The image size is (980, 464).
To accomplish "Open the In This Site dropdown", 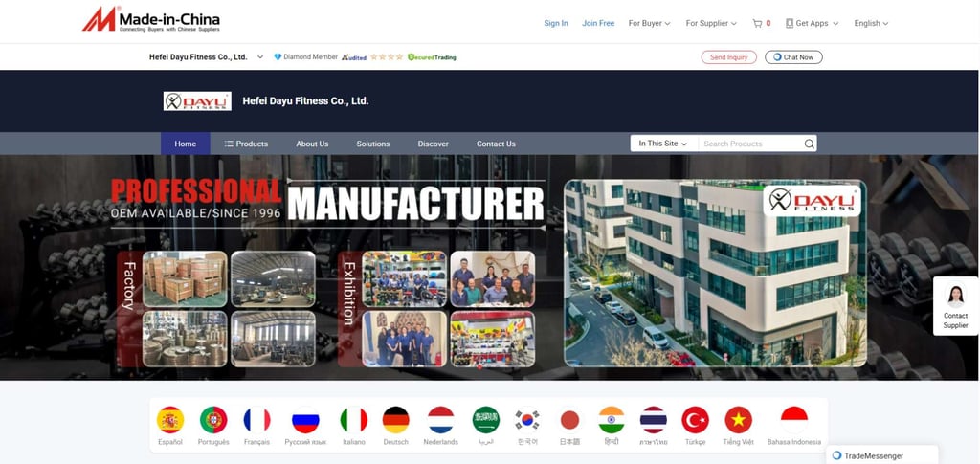I will coord(663,144).
